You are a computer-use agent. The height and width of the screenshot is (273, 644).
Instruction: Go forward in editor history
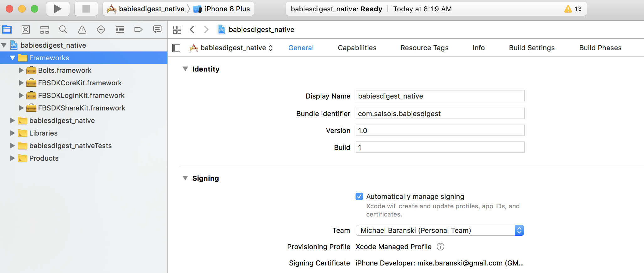[206, 29]
